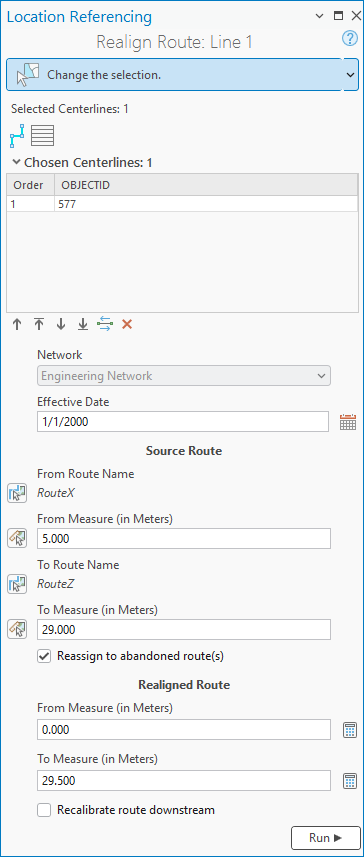Click the Effective Date input field
Viewport: 364px width, 857px height.
coord(184,422)
